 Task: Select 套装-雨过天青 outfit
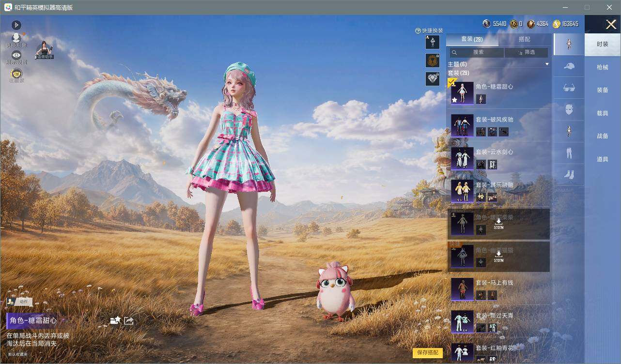499,322
